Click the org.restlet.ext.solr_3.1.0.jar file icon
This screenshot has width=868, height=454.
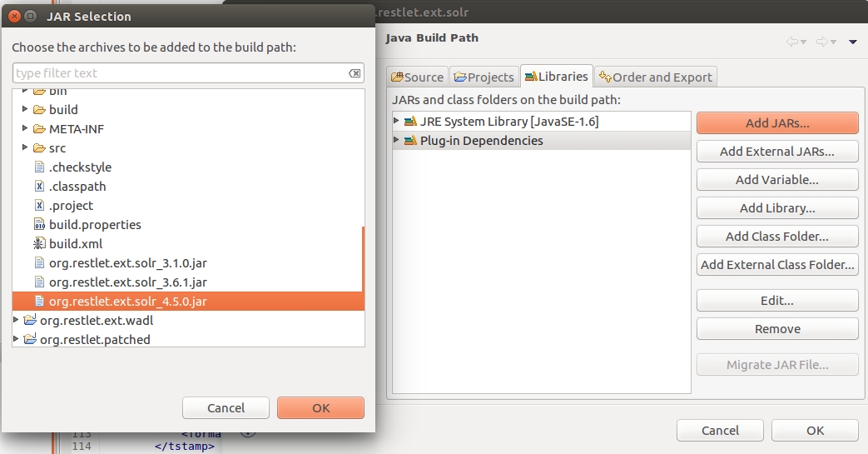point(39,262)
